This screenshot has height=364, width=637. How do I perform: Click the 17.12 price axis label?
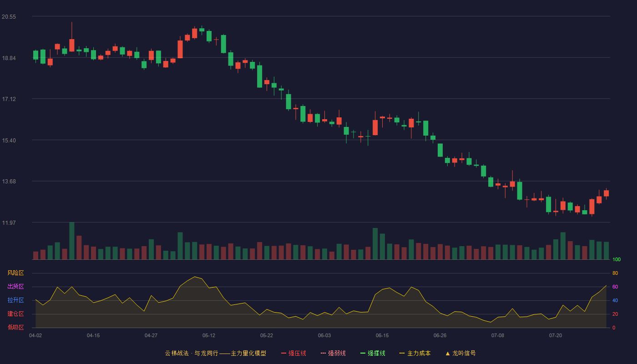(9, 99)
